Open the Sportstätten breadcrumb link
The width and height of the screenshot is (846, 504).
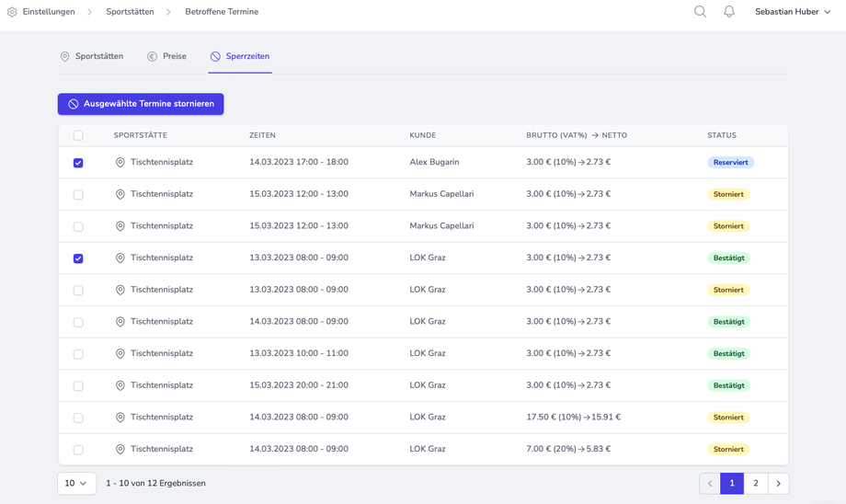[x=130, y=12]
